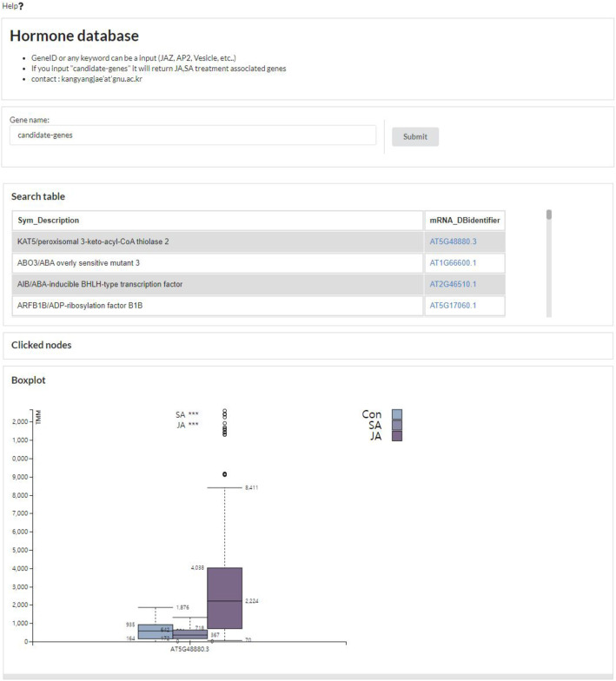Open the AT5G17060.1 identifier link
The width and height of the screenshot is (616, 681).
pos(453,305)
